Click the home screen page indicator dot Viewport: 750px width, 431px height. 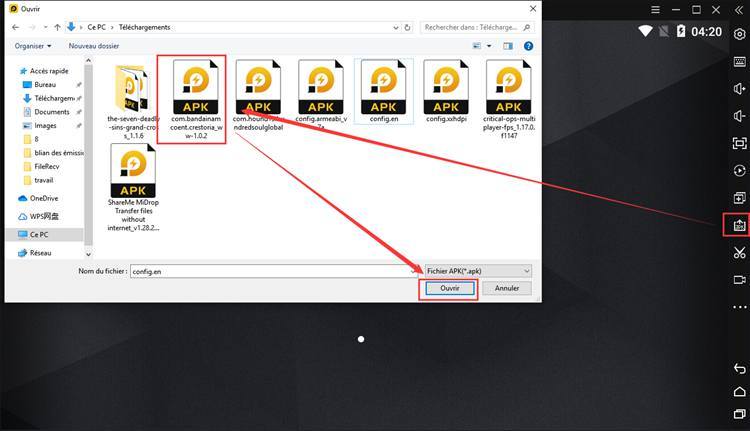(361, 339)
